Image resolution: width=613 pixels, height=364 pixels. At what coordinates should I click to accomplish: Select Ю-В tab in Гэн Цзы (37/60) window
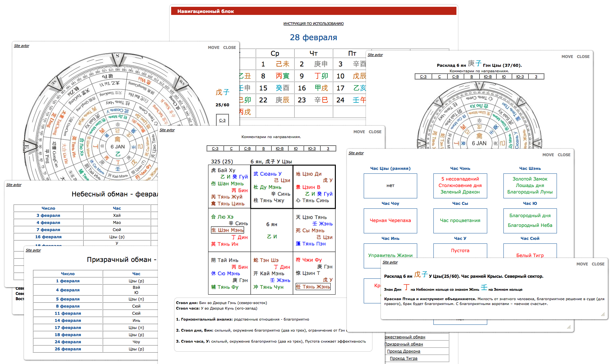pyautogui.click(x=488, y=76)
